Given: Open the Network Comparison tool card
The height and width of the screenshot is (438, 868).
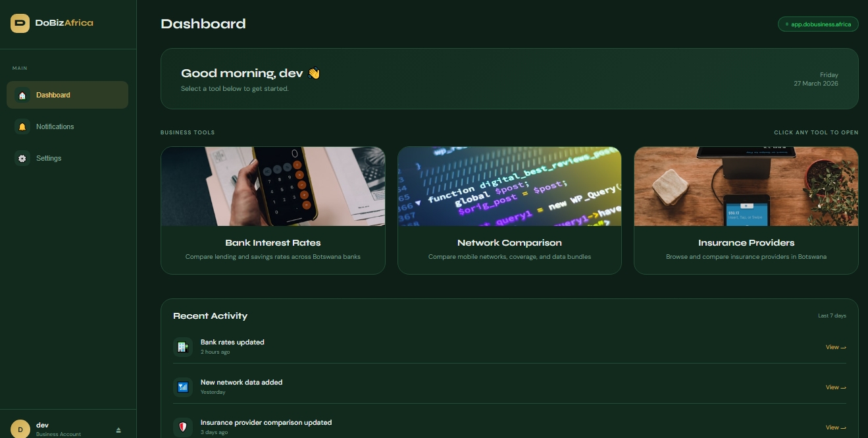Looking at the screenshot, I should click(x=509, y=210).
